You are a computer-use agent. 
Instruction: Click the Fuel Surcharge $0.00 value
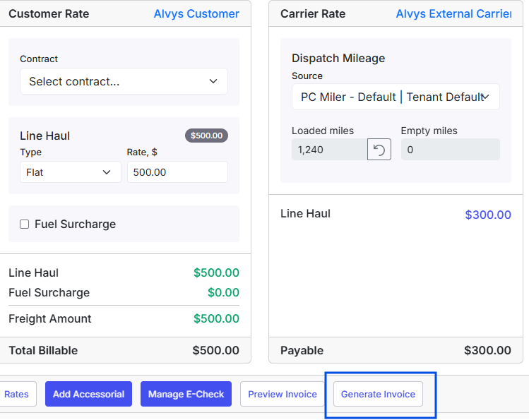(223, 292)
